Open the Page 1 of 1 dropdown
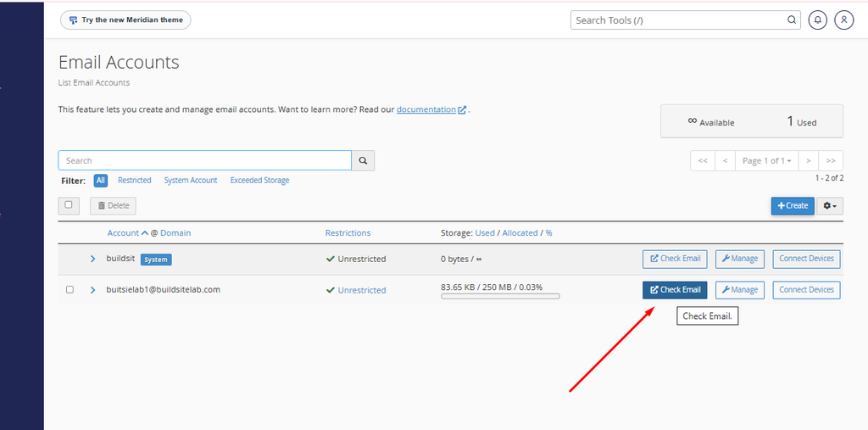Image resolution: width=868 pixels, height=430 pixels. (x=766, y=160)
